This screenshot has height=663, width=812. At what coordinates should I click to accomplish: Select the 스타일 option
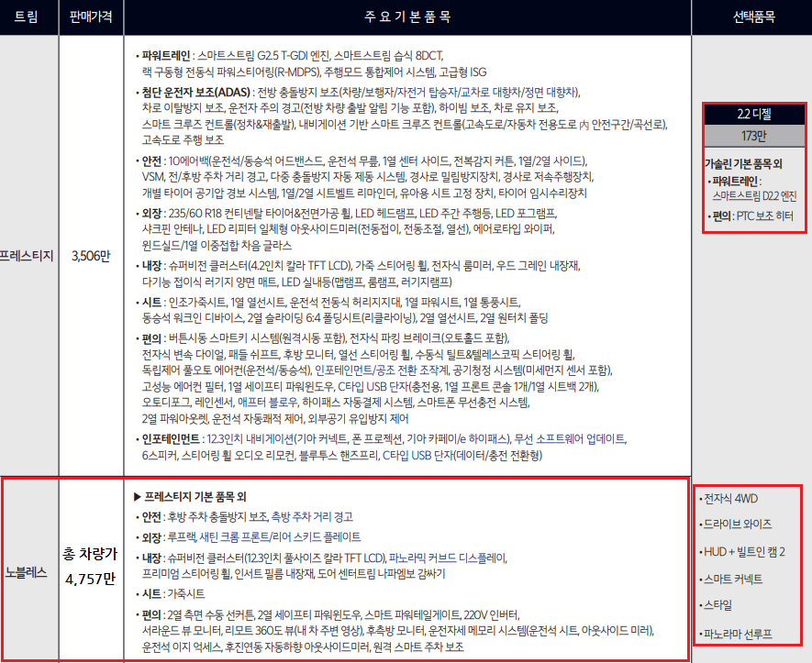click(720, 606)
